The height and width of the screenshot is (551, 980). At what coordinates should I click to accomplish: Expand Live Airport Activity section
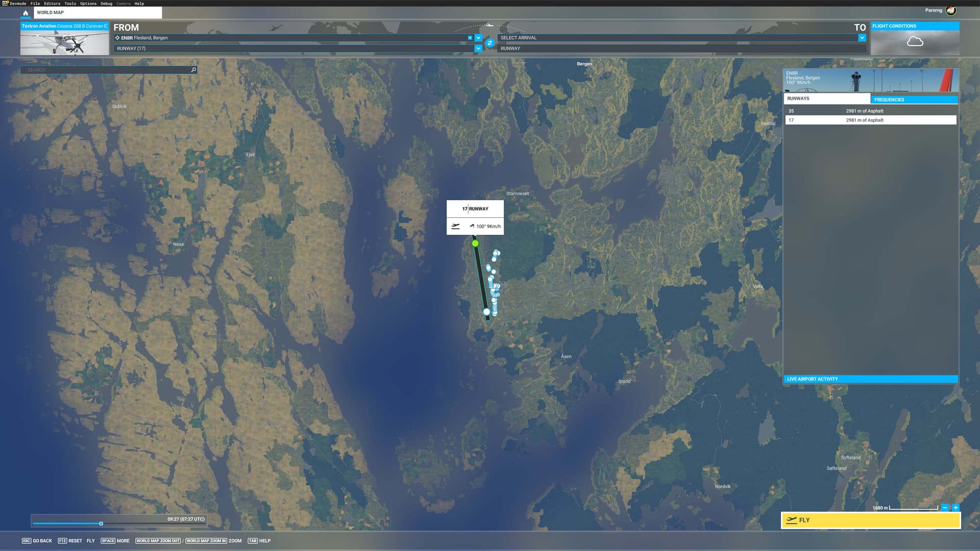click(x=870, y=379)
